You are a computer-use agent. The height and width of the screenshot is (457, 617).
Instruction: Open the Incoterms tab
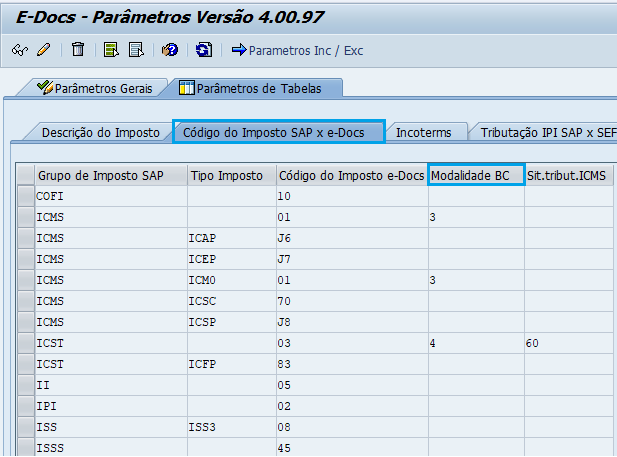click(x=424, y=133)
